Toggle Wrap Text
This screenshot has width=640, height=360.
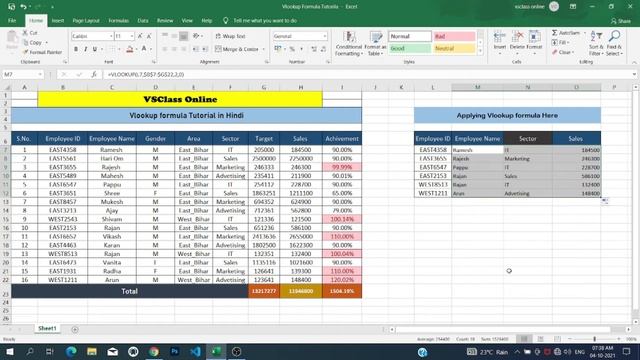coord(231,36)
